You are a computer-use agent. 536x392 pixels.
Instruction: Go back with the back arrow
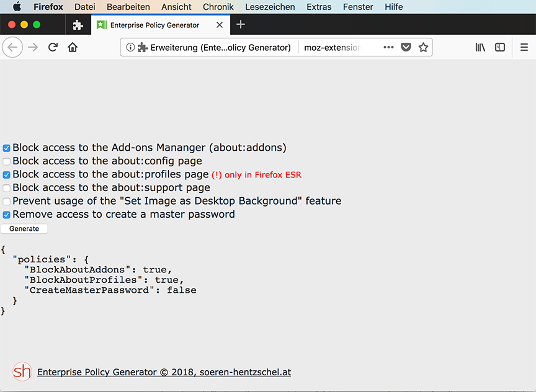[12, 47]
